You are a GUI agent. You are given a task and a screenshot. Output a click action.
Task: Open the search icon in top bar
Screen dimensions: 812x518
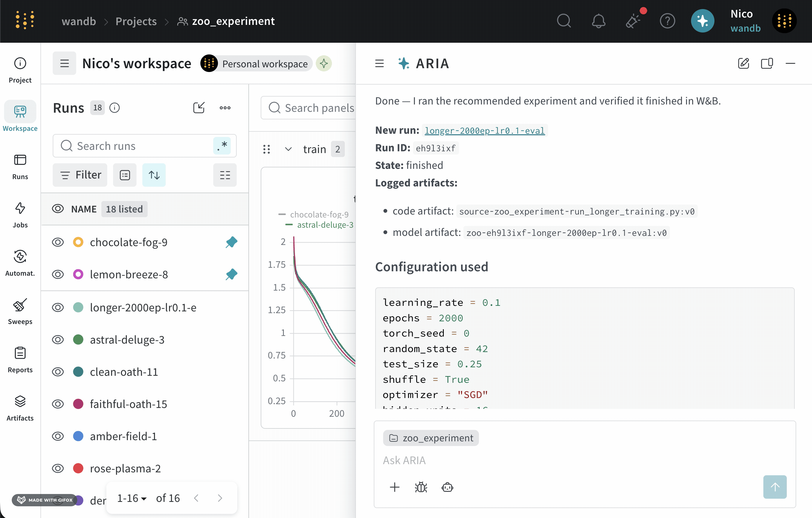(x=564, y=21)
